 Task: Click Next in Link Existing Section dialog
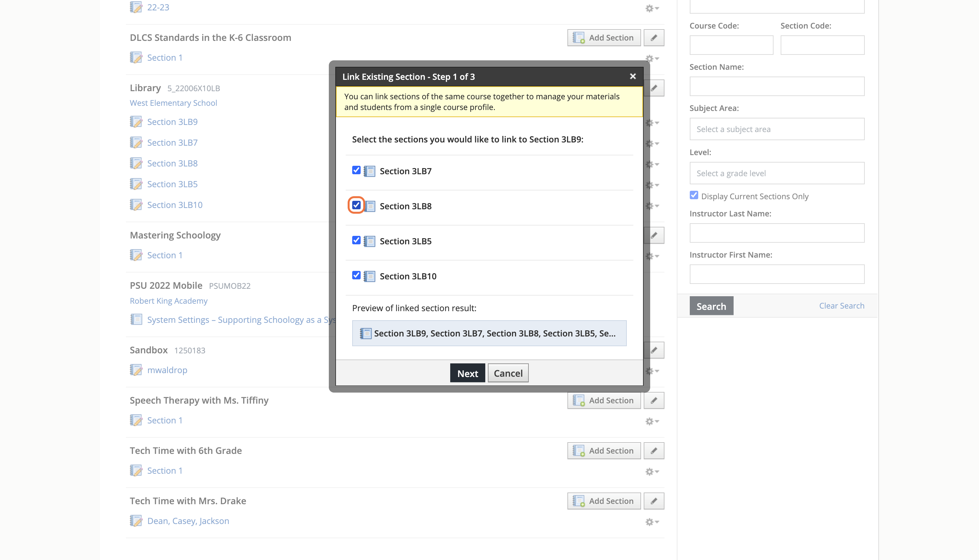coord(467,373)
